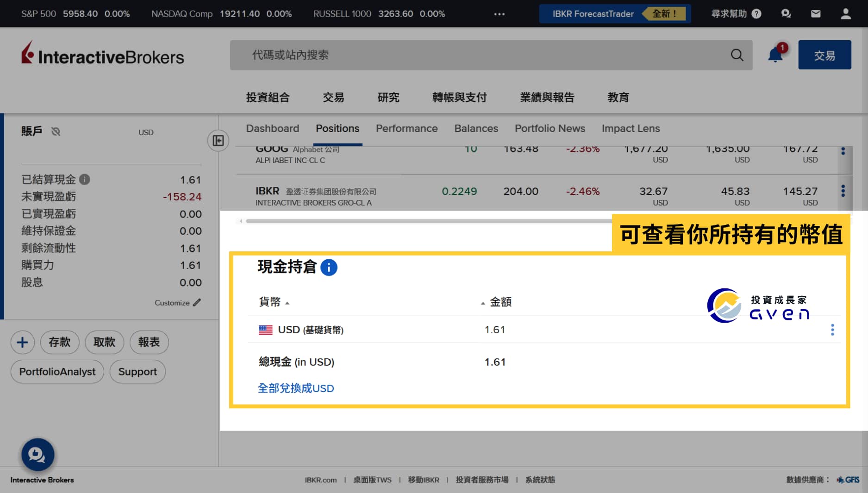
Task: Toggle hide account values icon
Action: coord(56,131)
